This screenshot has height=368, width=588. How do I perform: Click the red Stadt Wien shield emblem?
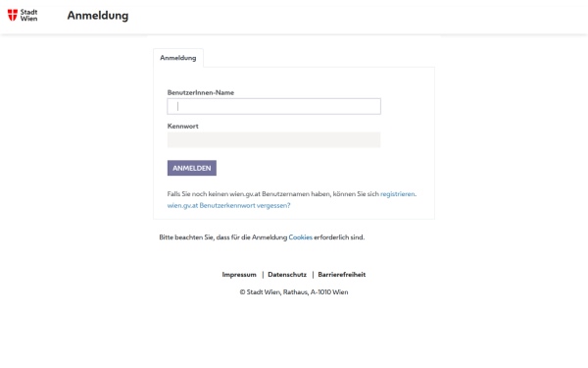13,15
